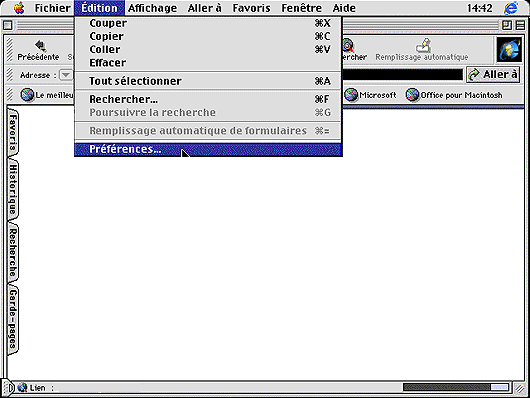The width and height of the screenshot is (530, 398).
Task: Click the toolbar collapse grip beside Précédente
Action: click(10, 50)
